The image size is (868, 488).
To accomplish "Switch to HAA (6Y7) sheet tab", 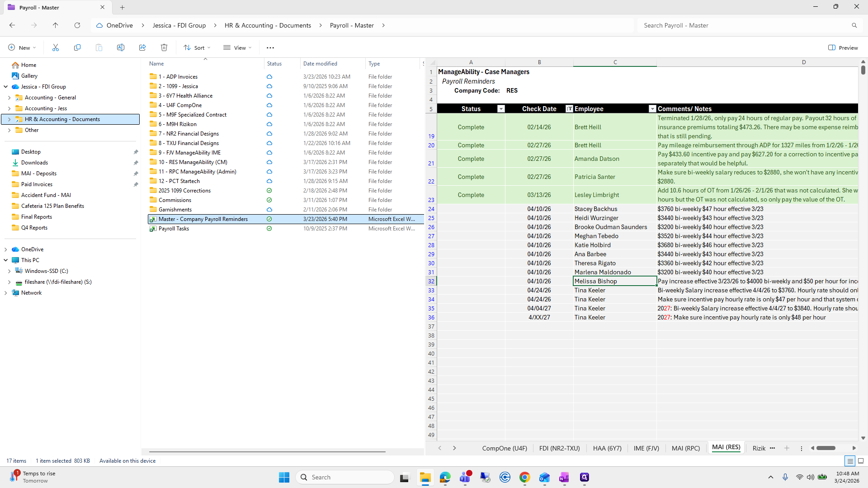I will click(x=607, y=448).
